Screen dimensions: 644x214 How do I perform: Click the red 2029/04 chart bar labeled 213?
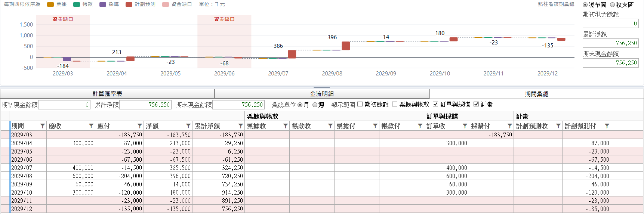point(130,59)
